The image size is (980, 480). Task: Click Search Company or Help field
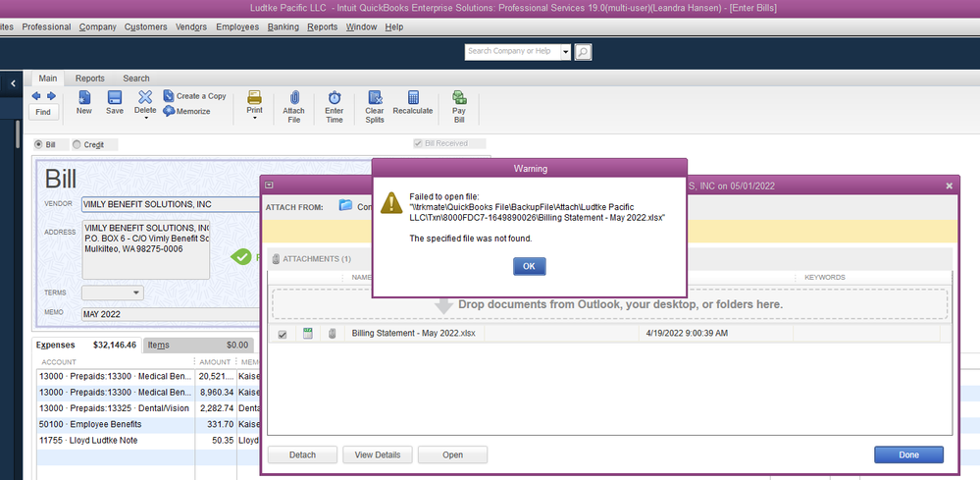pos(512,52)
